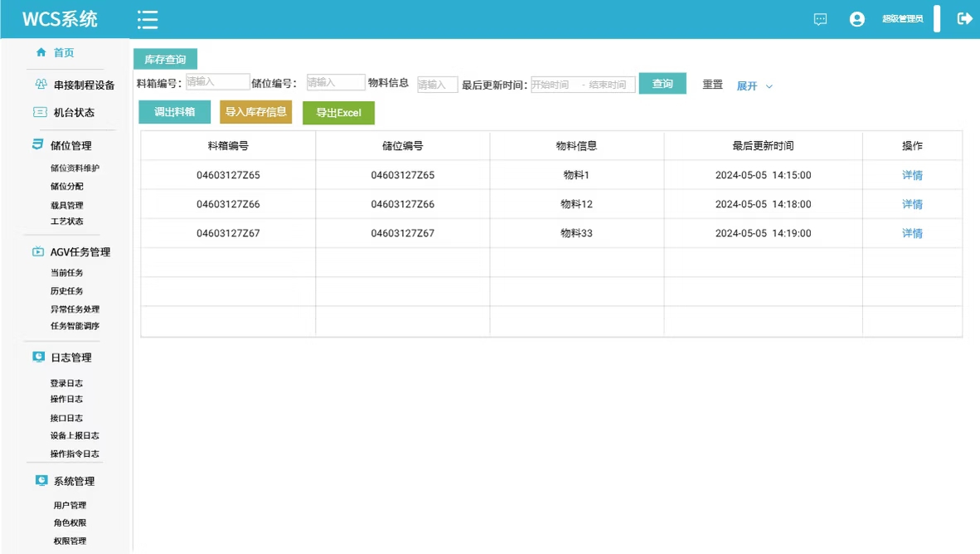Focus the 料箱编号 input field
The height and width of the screenshot is (554, 980).
pos(217,82)
